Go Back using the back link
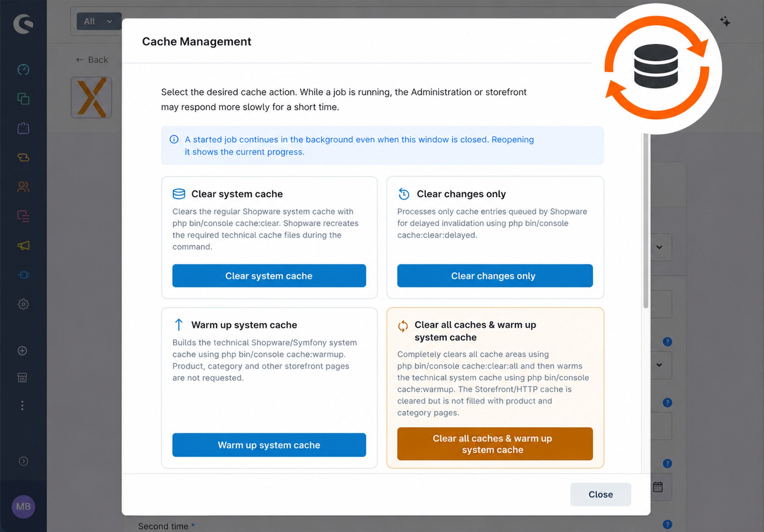The image size is (764, 532). click(x=92, y=60)
